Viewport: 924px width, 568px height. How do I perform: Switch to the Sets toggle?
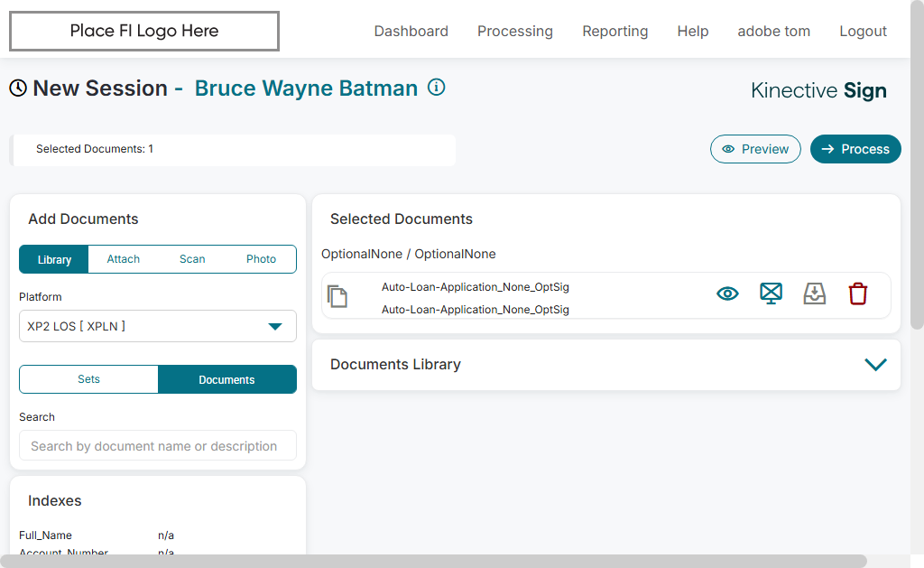point(88,379)
